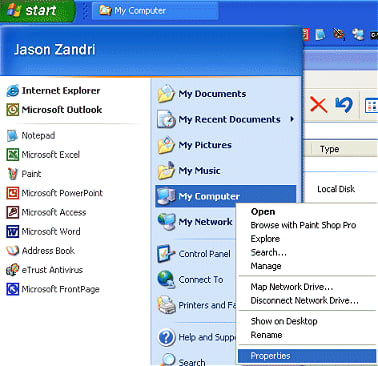Click the My Recent Documents icon

pos(166,119)
